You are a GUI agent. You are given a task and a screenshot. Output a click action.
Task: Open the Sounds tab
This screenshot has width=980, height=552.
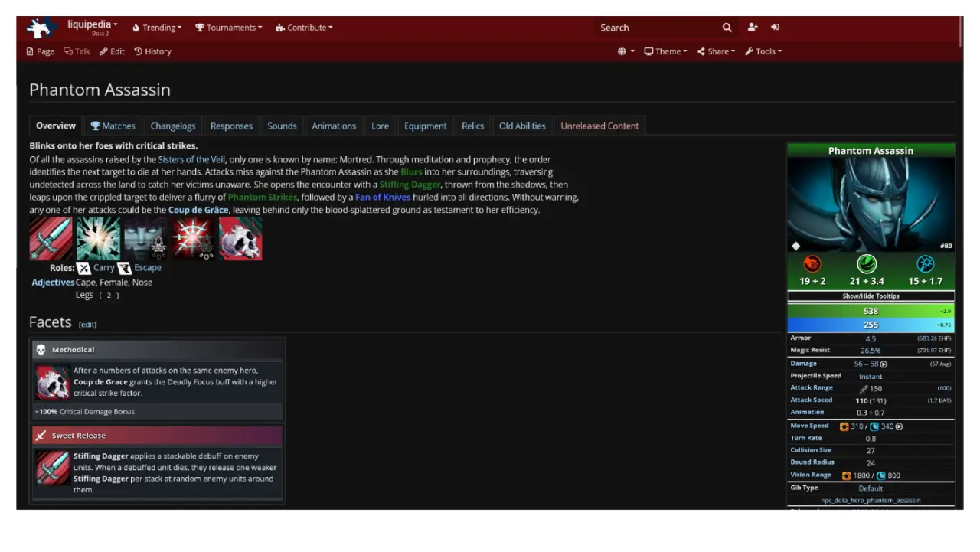pos(282,126)
